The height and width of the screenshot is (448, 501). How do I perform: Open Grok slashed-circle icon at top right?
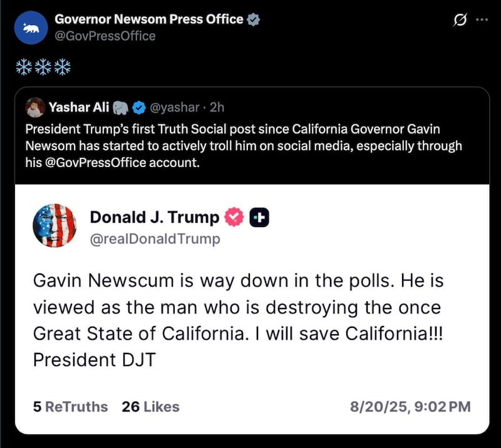459,20
